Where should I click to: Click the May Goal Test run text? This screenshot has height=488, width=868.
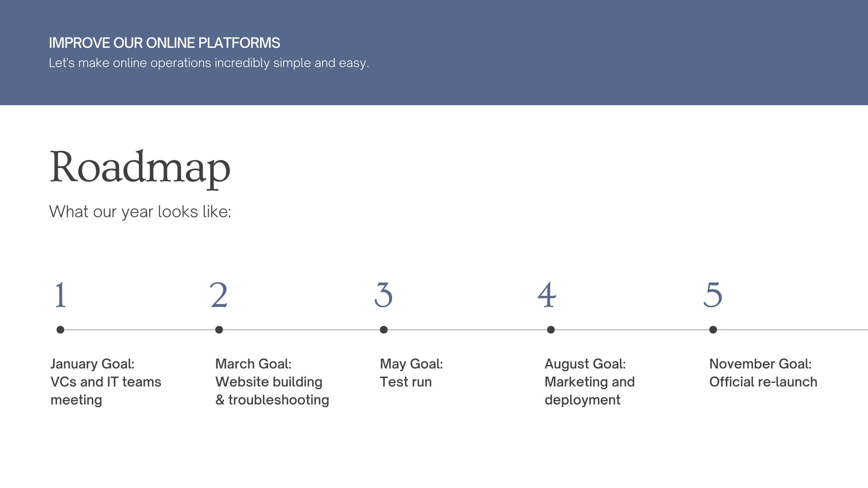pos(411,373)
